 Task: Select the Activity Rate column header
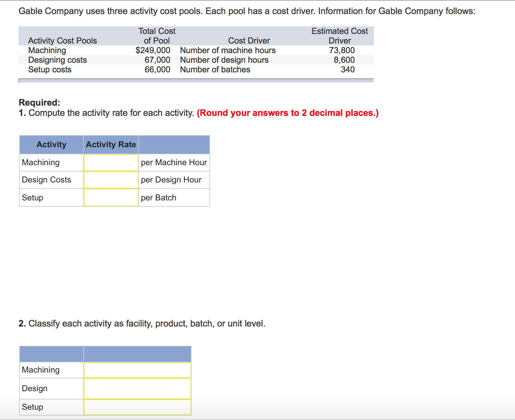point(110,144)
